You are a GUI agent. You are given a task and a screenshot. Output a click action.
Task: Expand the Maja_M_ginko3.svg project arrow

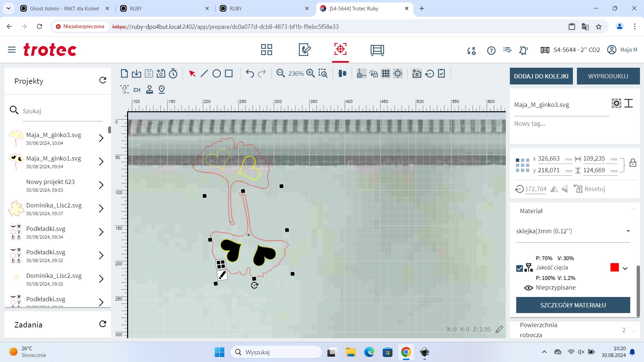pyautogui.click(x=101, y=138)
